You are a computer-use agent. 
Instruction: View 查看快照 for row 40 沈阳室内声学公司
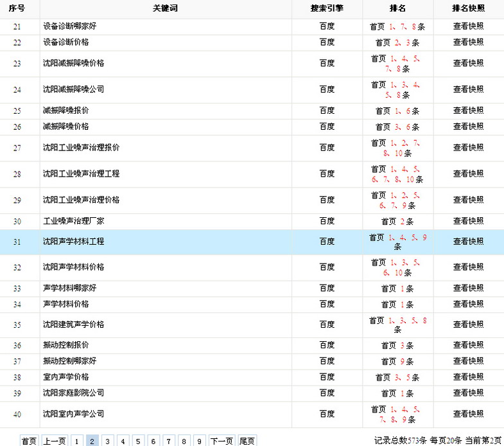468,415
